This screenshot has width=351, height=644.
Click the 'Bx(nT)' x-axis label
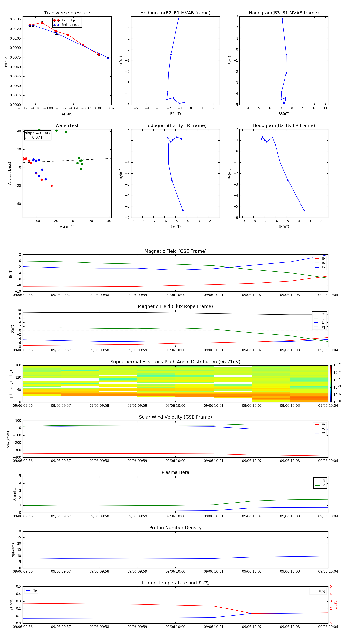tap(284, 227)
